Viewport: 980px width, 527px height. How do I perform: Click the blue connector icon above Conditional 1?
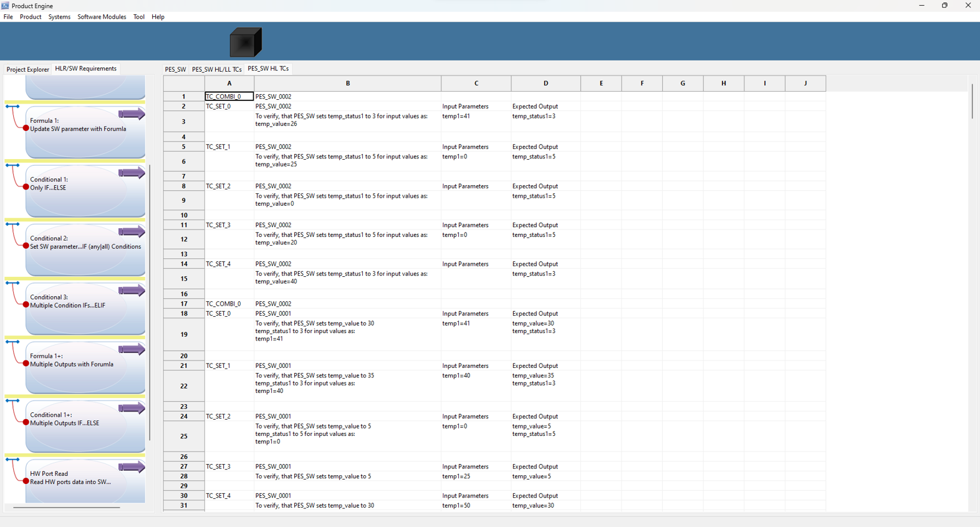(x=12, y=165)
